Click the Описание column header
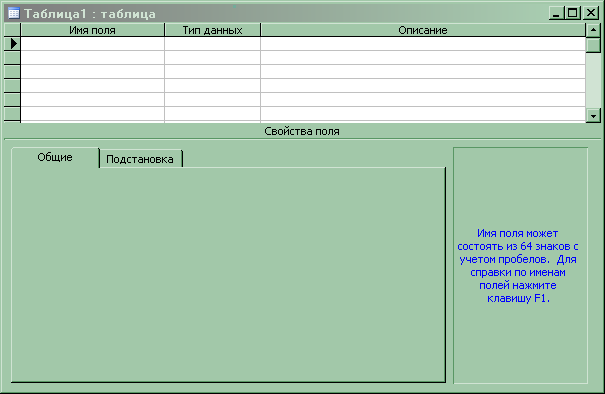605x394 pixels. click(x=423, y=30)
